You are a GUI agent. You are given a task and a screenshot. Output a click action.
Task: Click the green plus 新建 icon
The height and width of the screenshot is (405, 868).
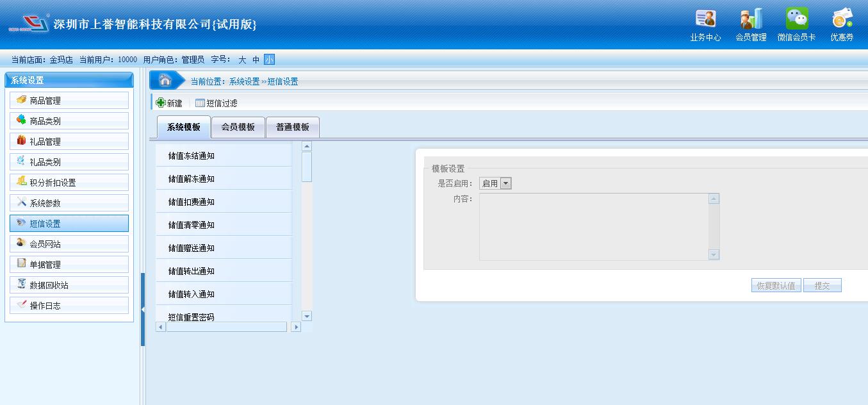coord(161,103)
